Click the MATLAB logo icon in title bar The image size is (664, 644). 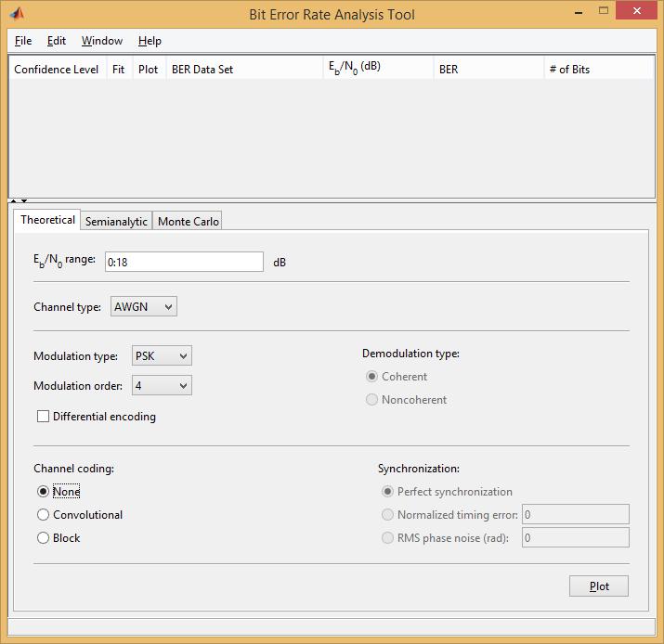pos(17,14)
